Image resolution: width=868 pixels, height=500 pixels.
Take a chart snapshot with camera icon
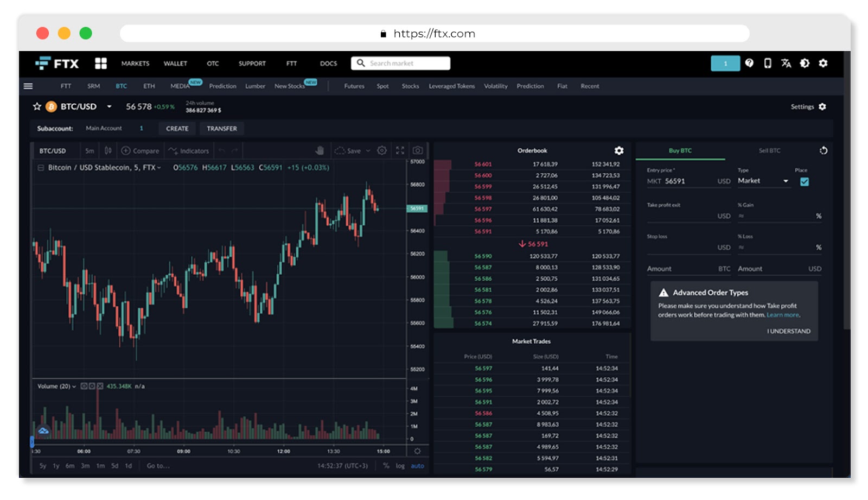click(x=418, y=150)
